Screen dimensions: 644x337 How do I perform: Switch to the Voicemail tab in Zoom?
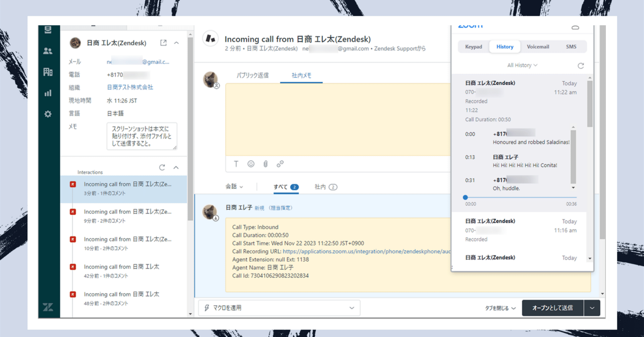[538, 47]
